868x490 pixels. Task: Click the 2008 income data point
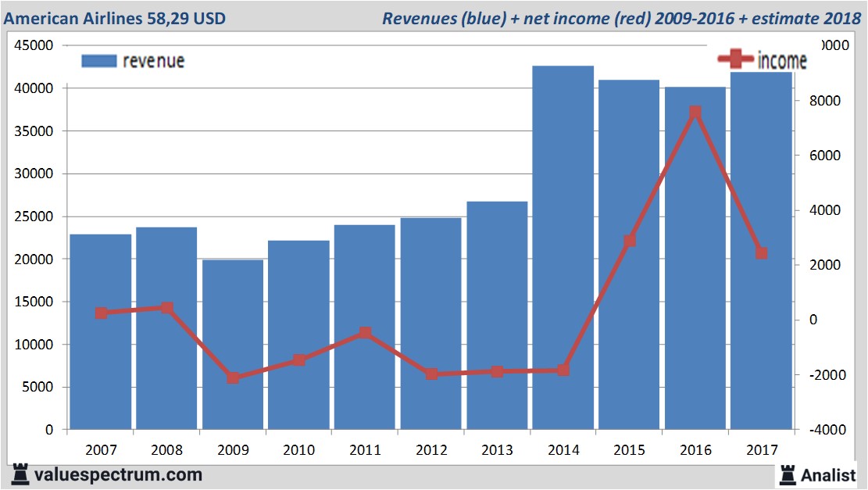[166, 308]
